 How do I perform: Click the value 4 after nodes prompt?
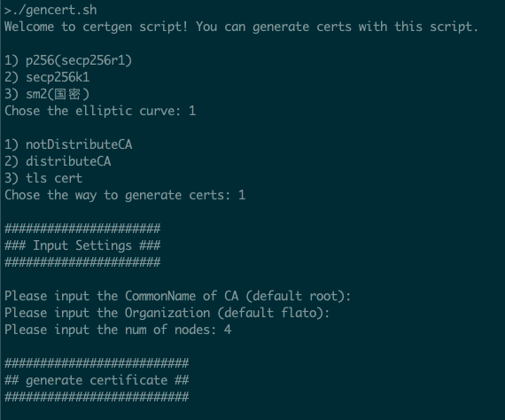pyautogui.click(x=228, y=330)
